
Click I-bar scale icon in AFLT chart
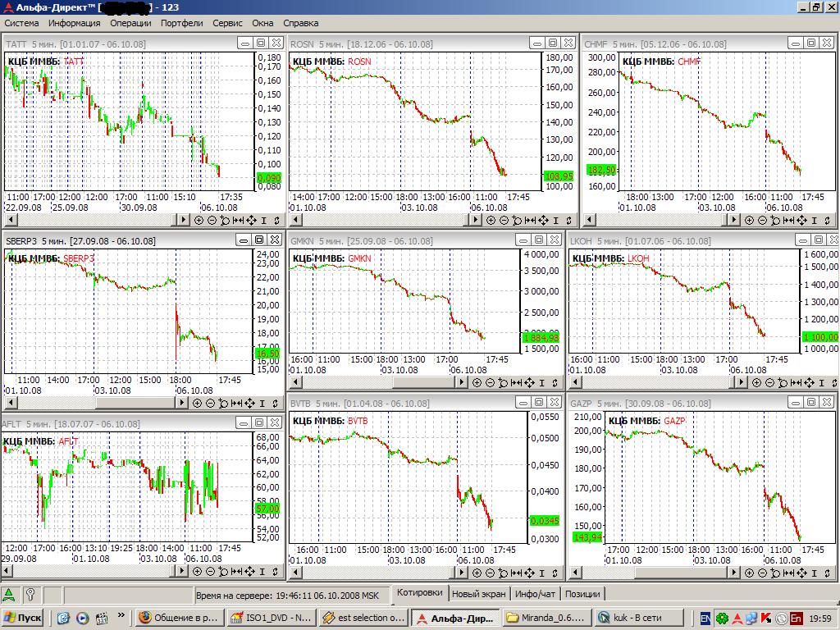262,572
